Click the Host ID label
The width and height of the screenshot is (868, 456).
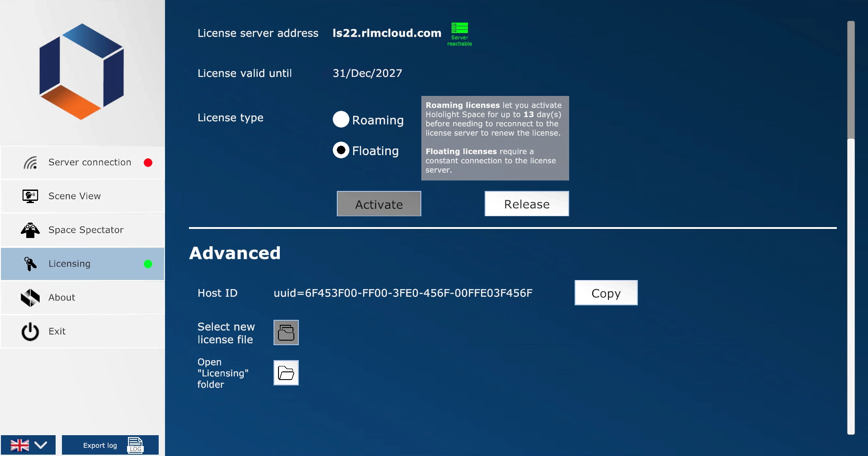217,293
